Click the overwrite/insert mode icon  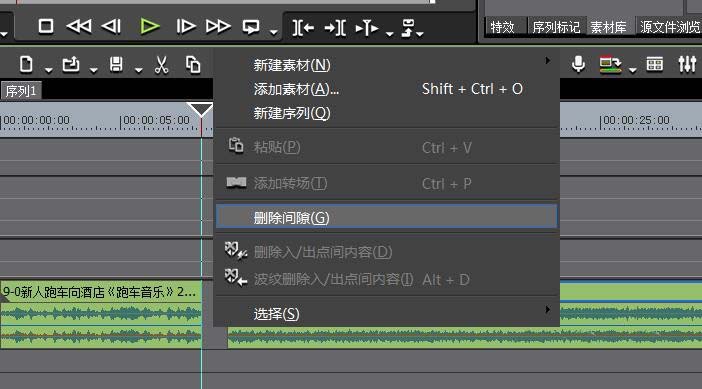tap(408, 27)
